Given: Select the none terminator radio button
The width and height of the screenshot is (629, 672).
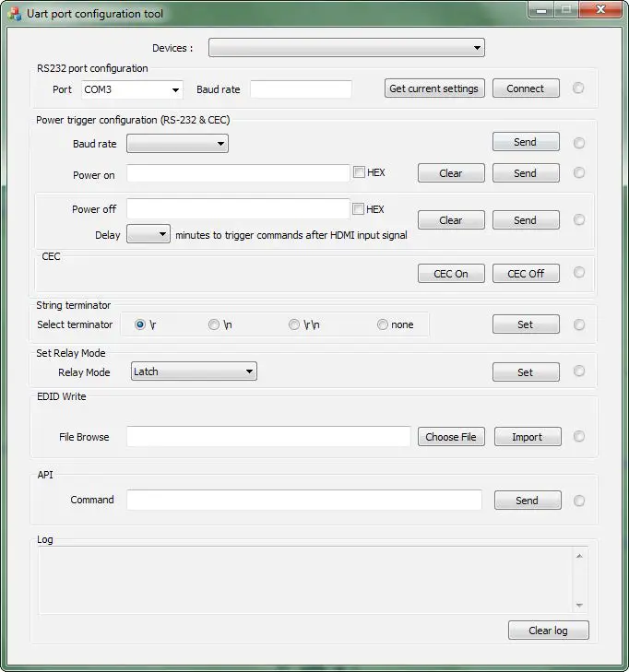Looking at the screenshot, I should [382, 324].
